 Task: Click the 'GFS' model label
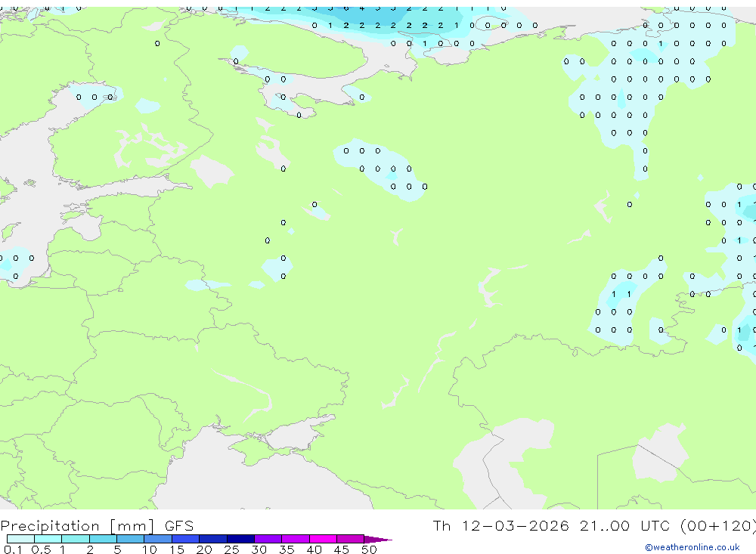[179, 526]
